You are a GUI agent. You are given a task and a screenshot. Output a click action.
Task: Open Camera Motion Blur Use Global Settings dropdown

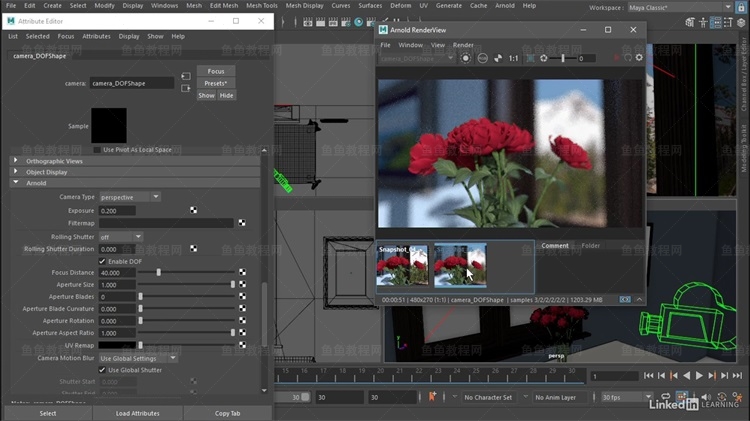(x=138, y=358)
